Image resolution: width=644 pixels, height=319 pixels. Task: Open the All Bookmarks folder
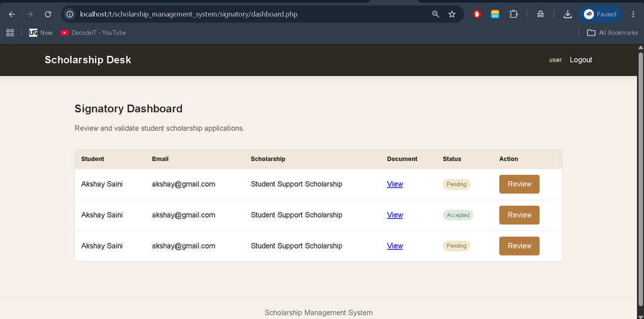pyautogui.click(x=613, y=33)
